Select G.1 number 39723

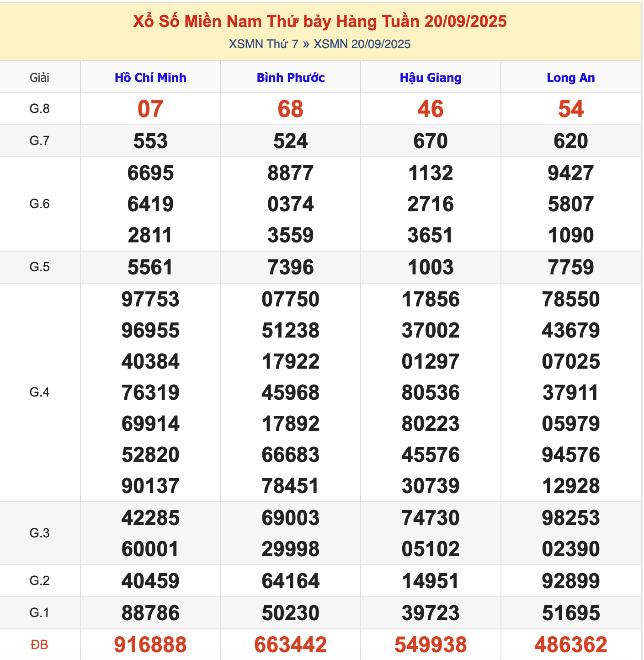[x=431, y=613]
